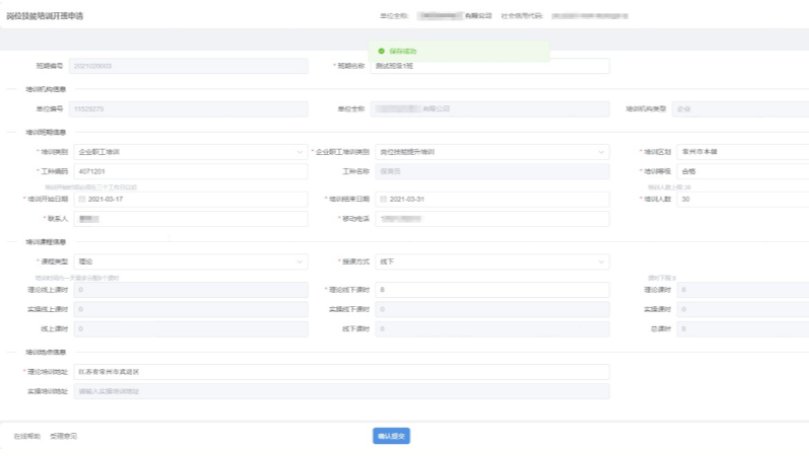
Task: Open the 受理意见 link at bottom
Action: click(x=64, y=436)
